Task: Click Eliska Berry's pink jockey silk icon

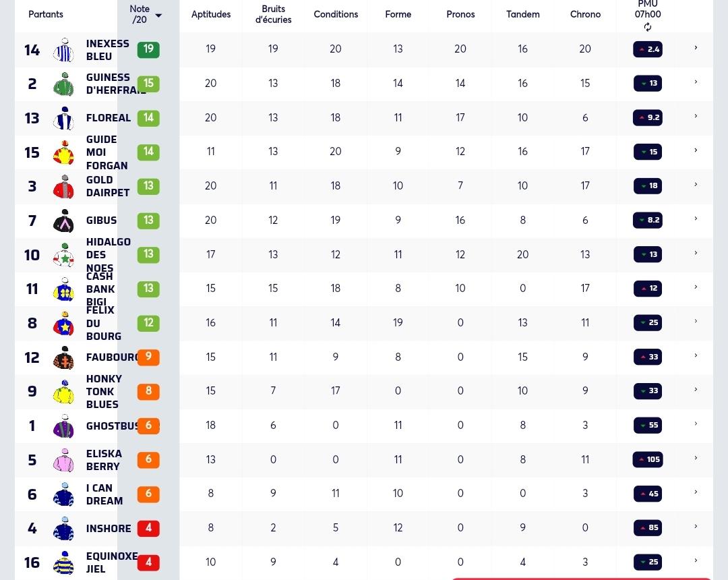Action: point(63,460)
